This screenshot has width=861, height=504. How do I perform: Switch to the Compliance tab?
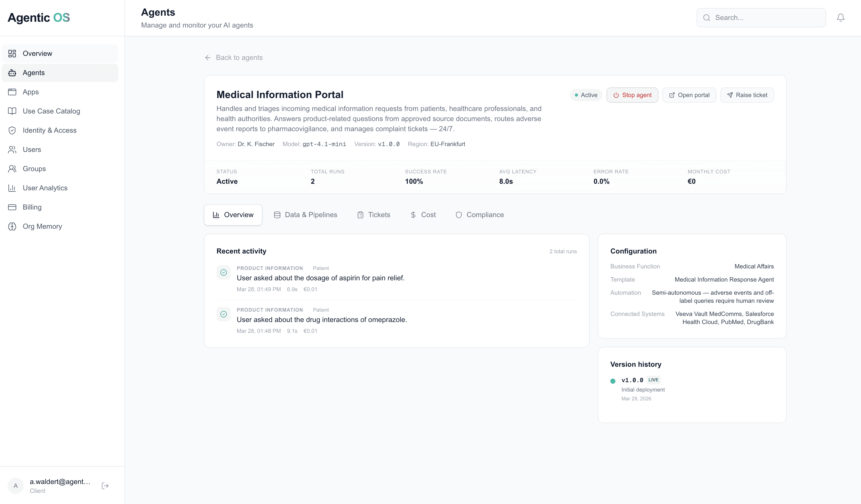tap(479, 215)
